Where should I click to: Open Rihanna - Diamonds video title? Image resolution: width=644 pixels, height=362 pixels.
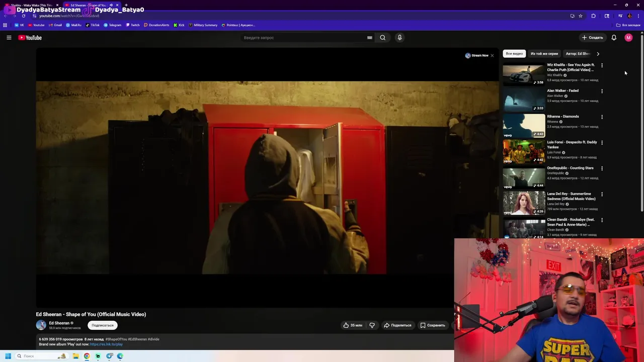point(563,117)
